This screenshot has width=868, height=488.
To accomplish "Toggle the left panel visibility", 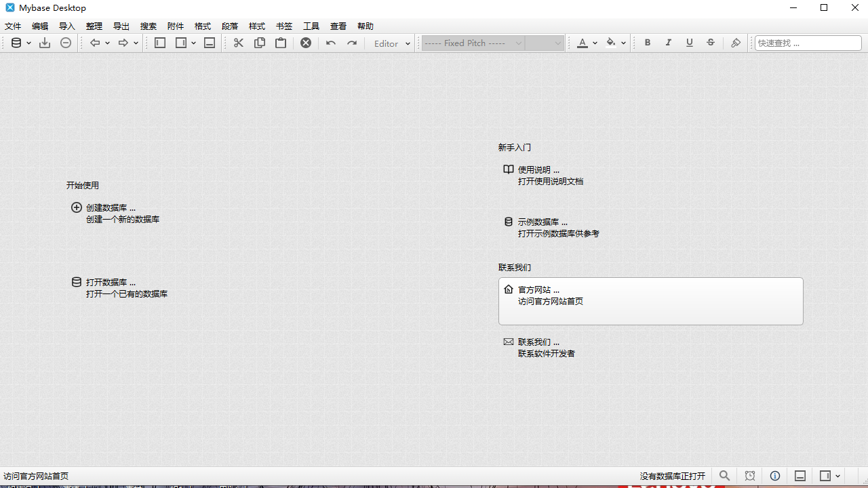I will [x=160, y=43].
